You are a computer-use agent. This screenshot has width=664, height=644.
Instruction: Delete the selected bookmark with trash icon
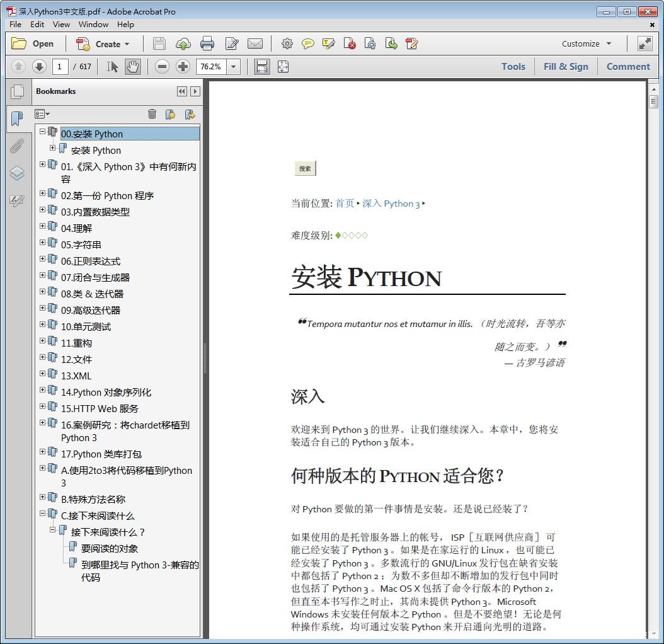pos(152,114)
